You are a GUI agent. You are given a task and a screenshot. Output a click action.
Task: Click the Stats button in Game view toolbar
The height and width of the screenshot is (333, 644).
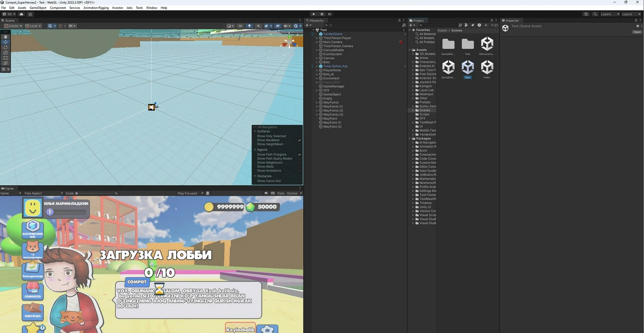click(281, 193)
